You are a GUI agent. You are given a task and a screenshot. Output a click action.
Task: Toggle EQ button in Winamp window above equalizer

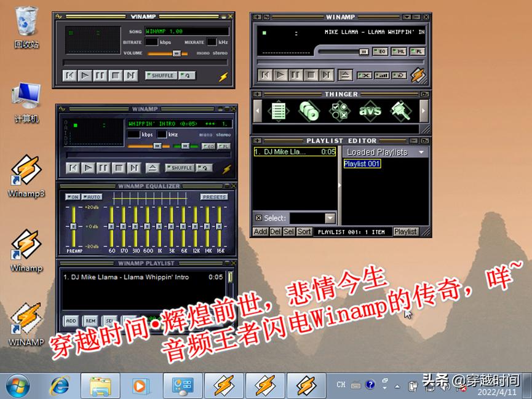(x=208, y=146)
